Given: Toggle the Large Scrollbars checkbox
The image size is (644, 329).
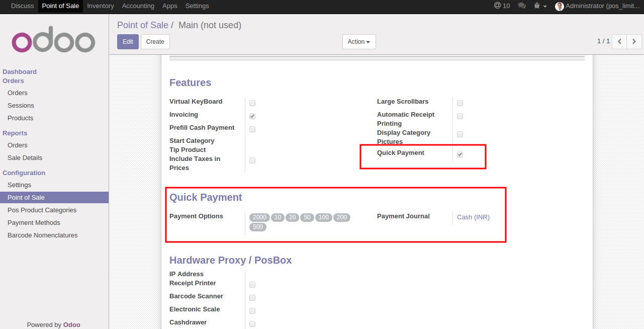Looking at the screenshot, I should [x=460, y=103].
